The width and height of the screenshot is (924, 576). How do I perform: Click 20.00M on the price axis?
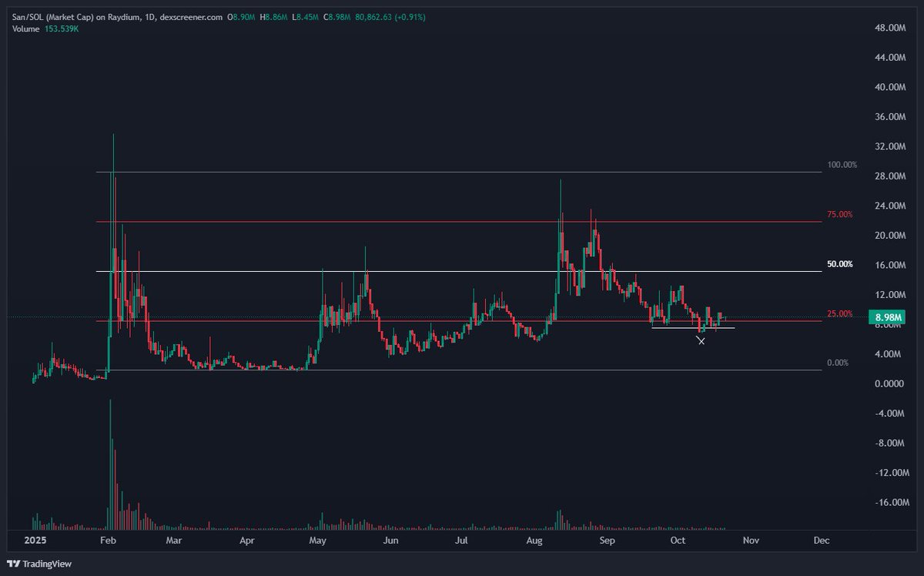tap(889, 236)
